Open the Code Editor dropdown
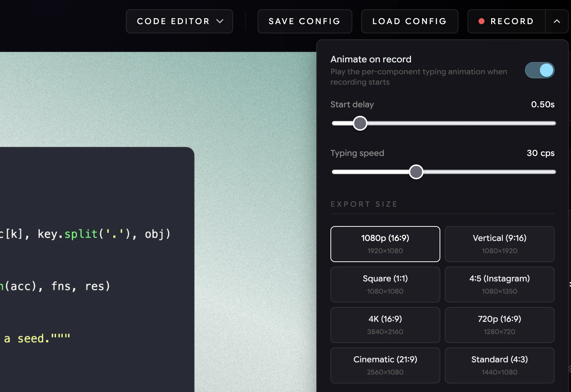The width and height of the screenshot is (571, 392). [x=179, y=22]
